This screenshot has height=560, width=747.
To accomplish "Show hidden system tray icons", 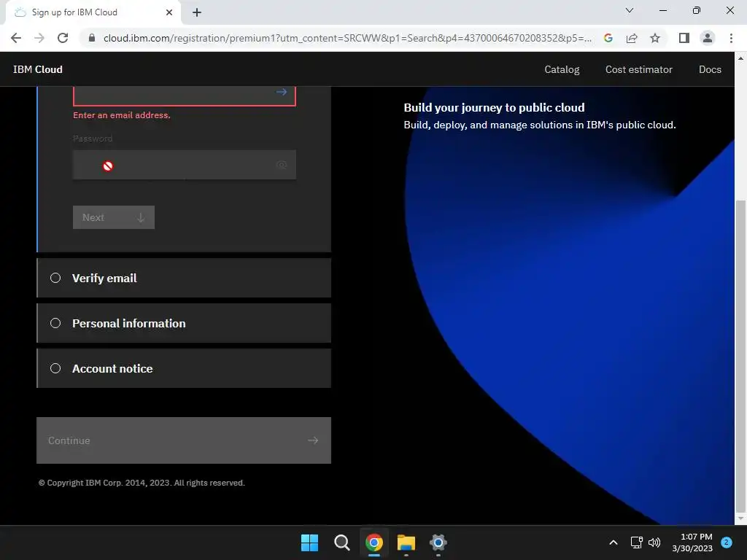I will click(614, 542).
